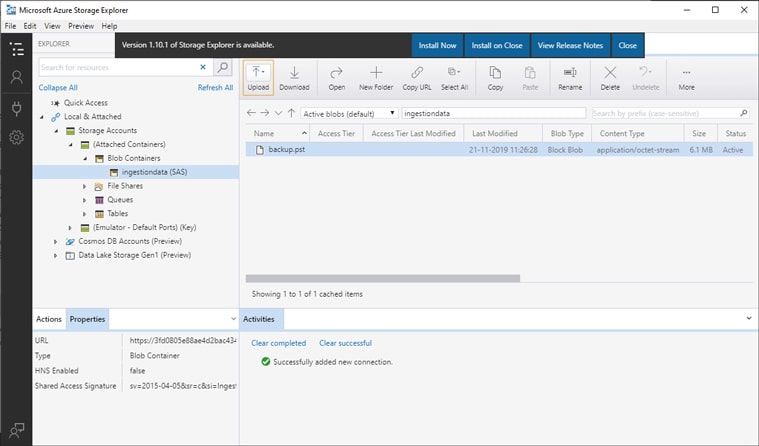The height and width of the screenshot is (446, 759).
Task: Click the Install Now button
Action: [438, 45]
